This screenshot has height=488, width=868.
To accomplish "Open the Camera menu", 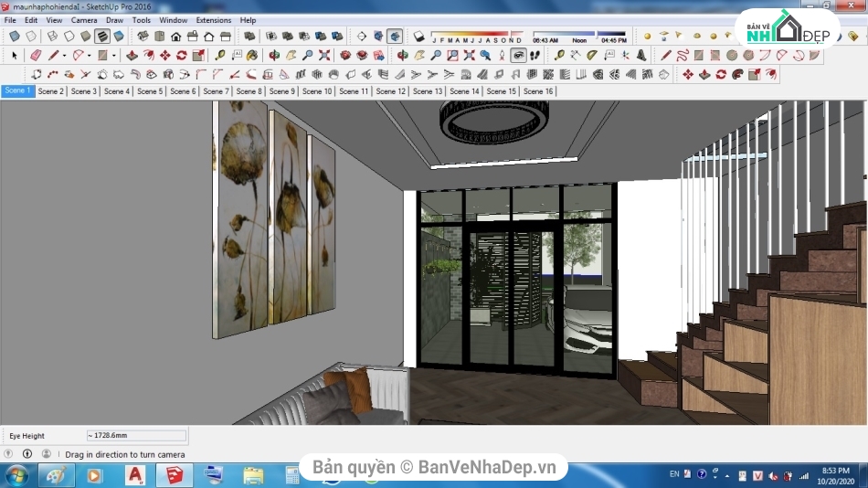I will point(83,20).
